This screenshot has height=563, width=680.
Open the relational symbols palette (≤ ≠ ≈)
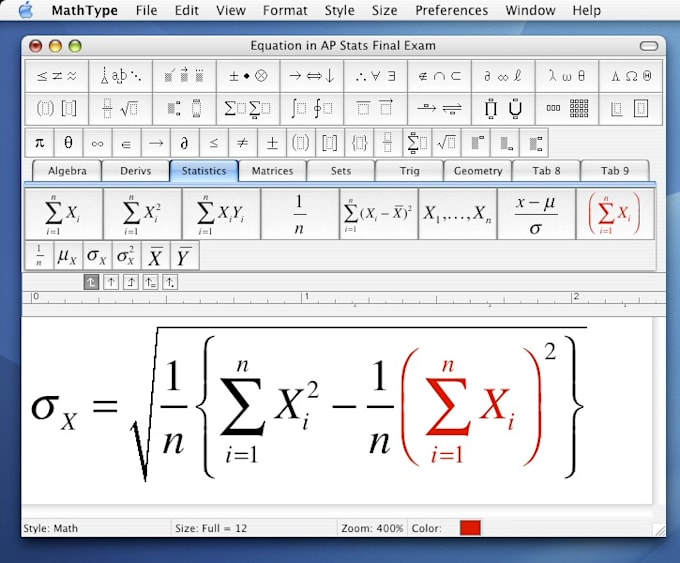tap(57, 76)
